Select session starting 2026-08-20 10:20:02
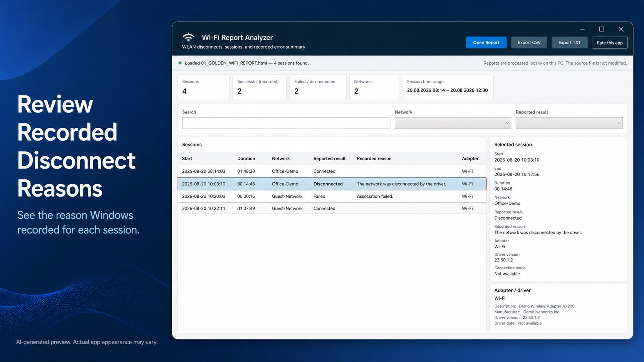Image resolution: width=644 pixels, height=362 pixels. [x=332, y=196]
